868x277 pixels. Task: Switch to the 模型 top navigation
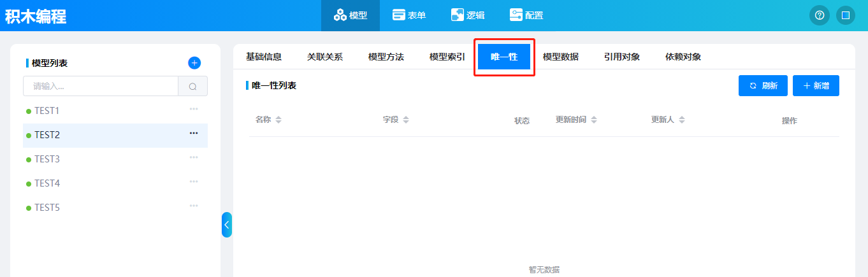(x=351, y=15)
